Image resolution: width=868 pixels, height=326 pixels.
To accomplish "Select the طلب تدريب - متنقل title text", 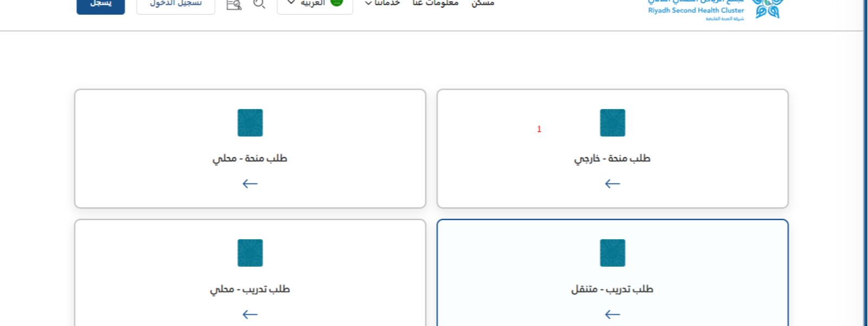I will [612, 289].
